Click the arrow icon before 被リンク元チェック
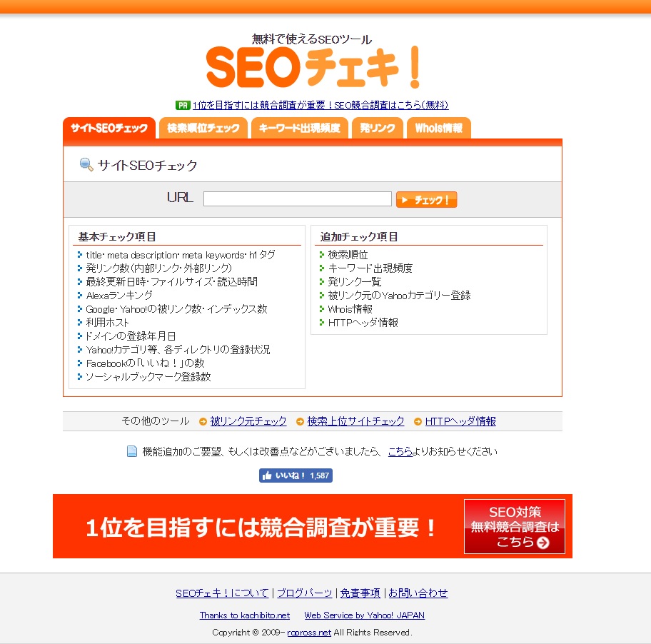The height and width of the screenshot is (644, 651). (x=203, y=421)
